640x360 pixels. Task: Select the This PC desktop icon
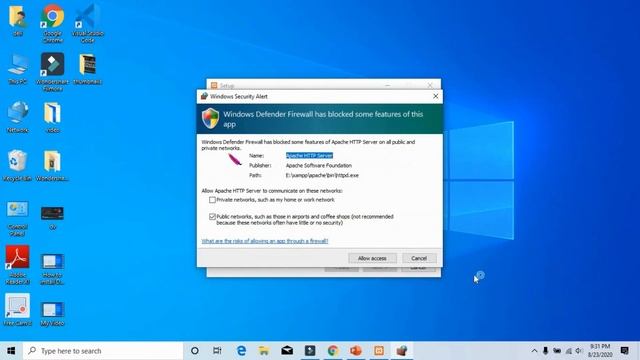coord(18,69)
